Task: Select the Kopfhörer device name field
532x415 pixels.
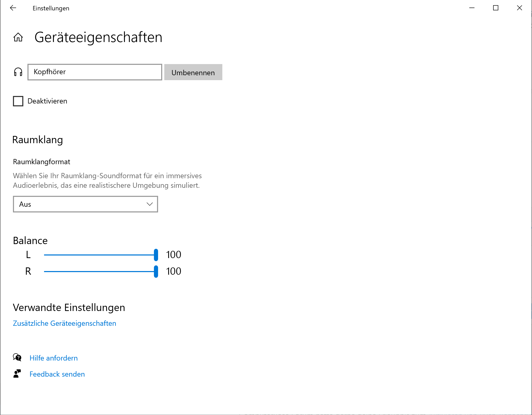Action: point(94,72)
